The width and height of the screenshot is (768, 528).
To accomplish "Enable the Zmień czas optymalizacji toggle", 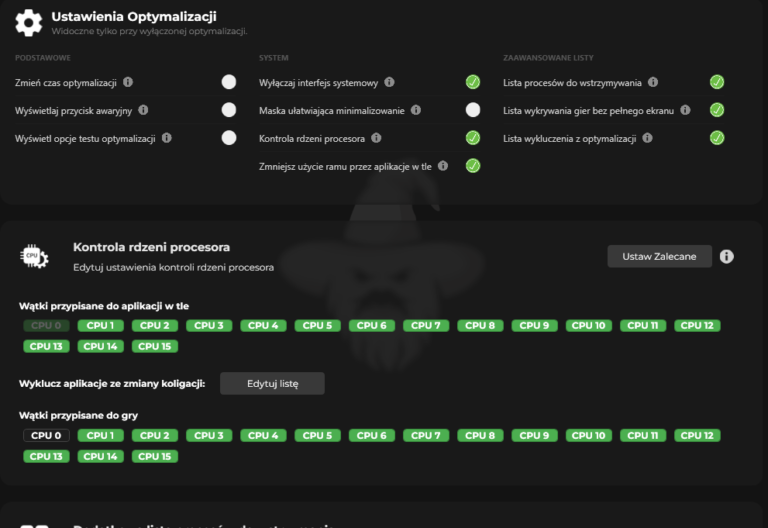I will [x=229, y=82].
